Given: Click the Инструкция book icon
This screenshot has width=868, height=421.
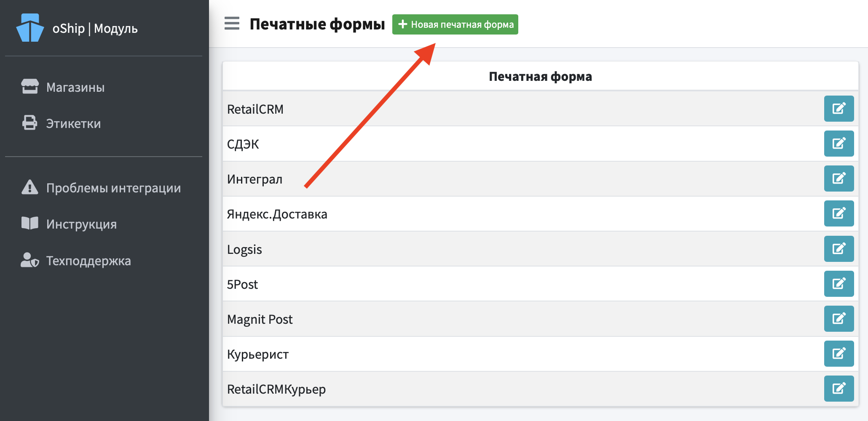Looking at the screenshot, I should click(x=30, y=223).
